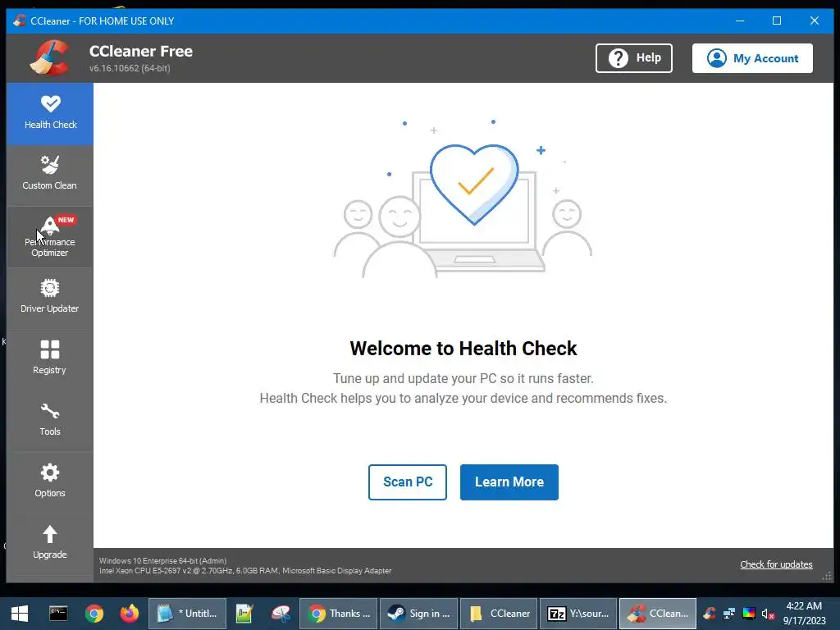The width and height of the screenshot is (840, 630).
Task: Open Custom Clean in the sidebar
Action: (x=50, y=175)
